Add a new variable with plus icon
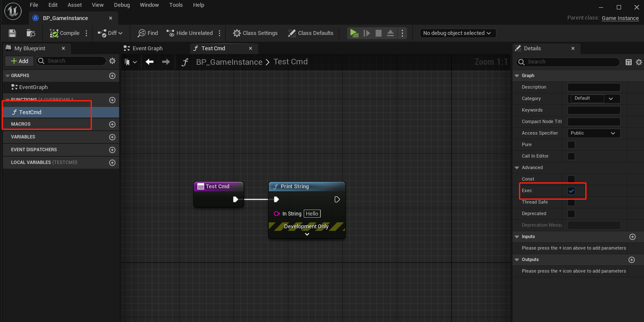 tap(112, 137)
